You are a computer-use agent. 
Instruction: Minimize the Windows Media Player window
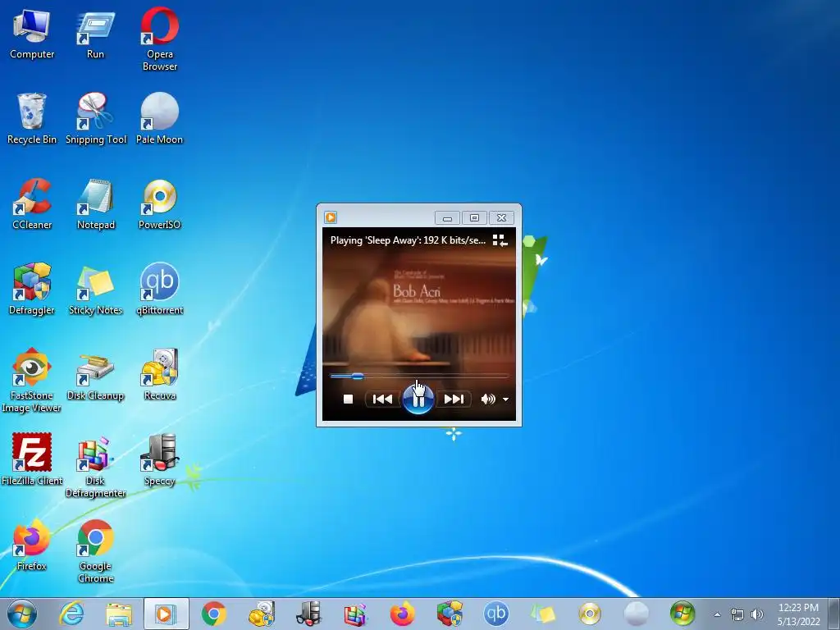click(x=447, y=218)
